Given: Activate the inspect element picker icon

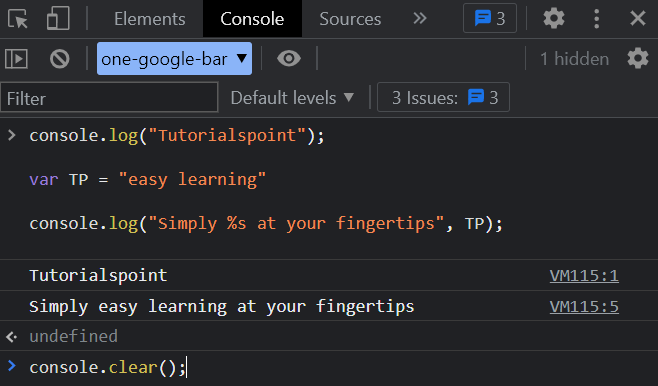Looking at the screenshot, I should click(18, 19).
